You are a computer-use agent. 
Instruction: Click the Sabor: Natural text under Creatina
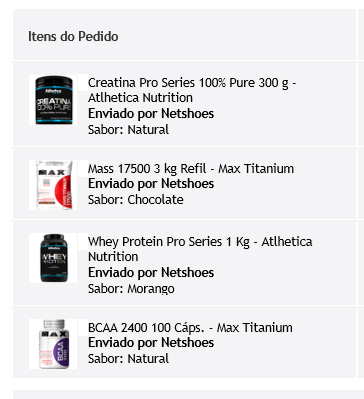pyautogui.click(x=128, y=130)
